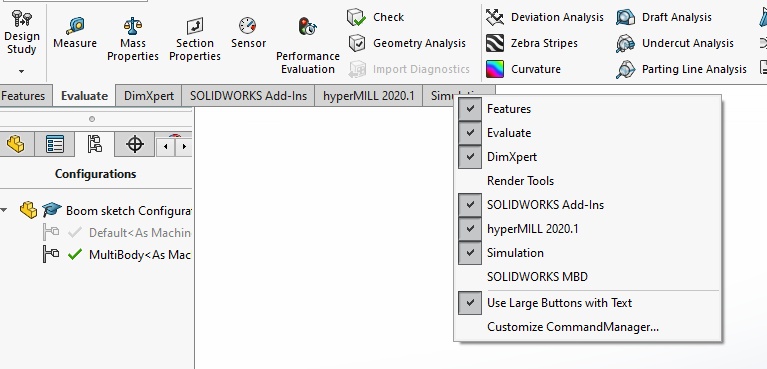Uncheck SOLIDWORKS Add-Ins in the menu
The height and width of the screenshot is (369, 767).
[587, 205]
